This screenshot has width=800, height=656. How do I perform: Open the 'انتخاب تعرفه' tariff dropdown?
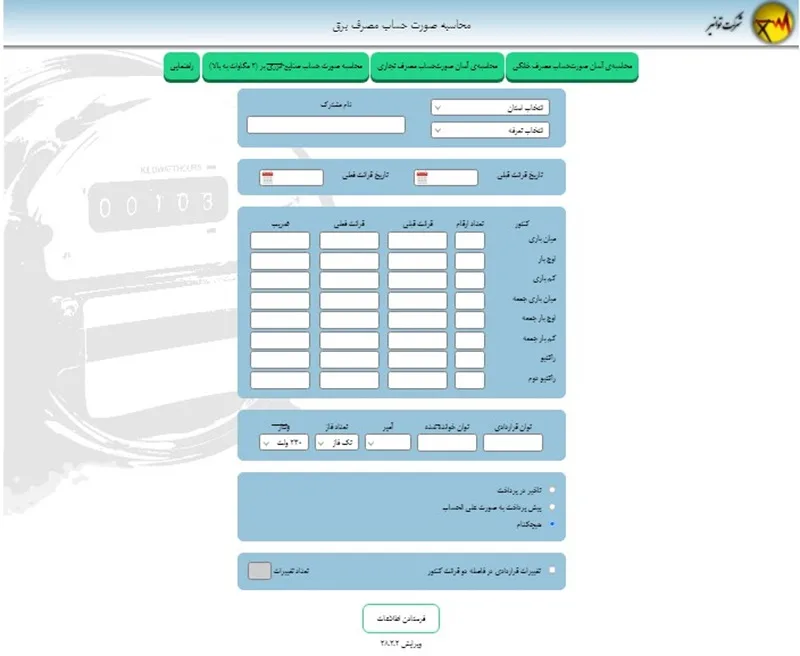pos(490,131)
